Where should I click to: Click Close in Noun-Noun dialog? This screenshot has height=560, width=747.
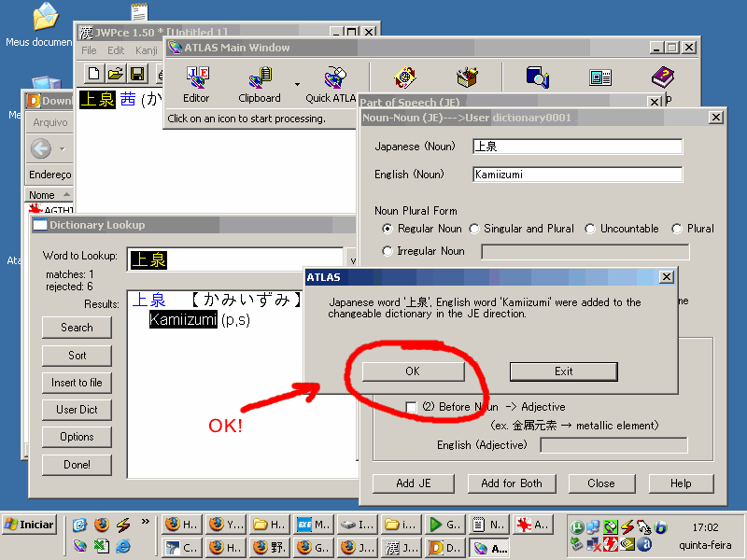point(601,483)
